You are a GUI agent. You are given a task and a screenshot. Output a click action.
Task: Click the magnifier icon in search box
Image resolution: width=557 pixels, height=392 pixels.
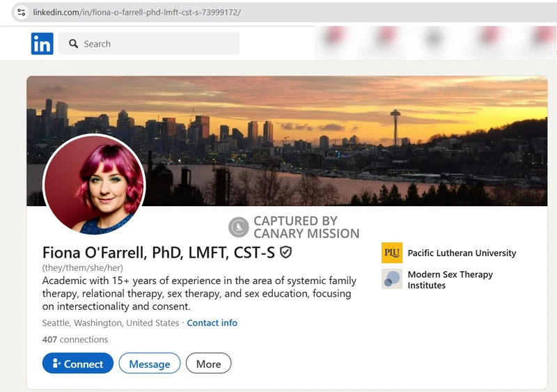(x=73, y=44)
